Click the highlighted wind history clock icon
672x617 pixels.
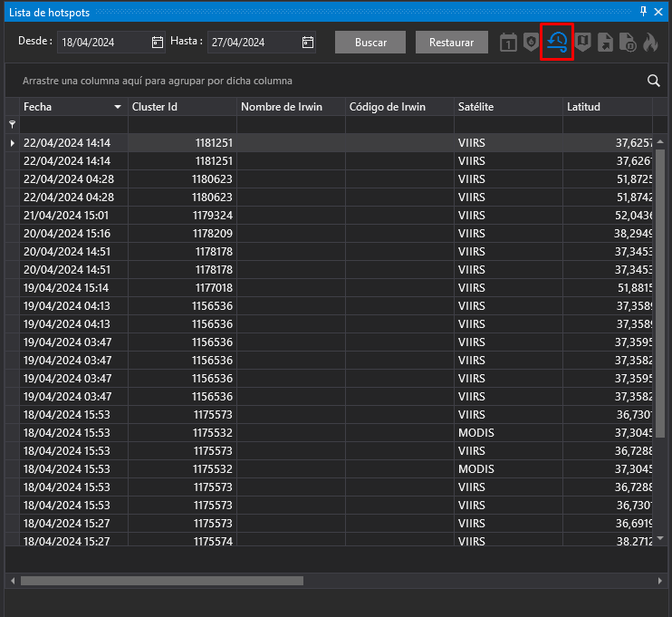(x=556, y=43)
